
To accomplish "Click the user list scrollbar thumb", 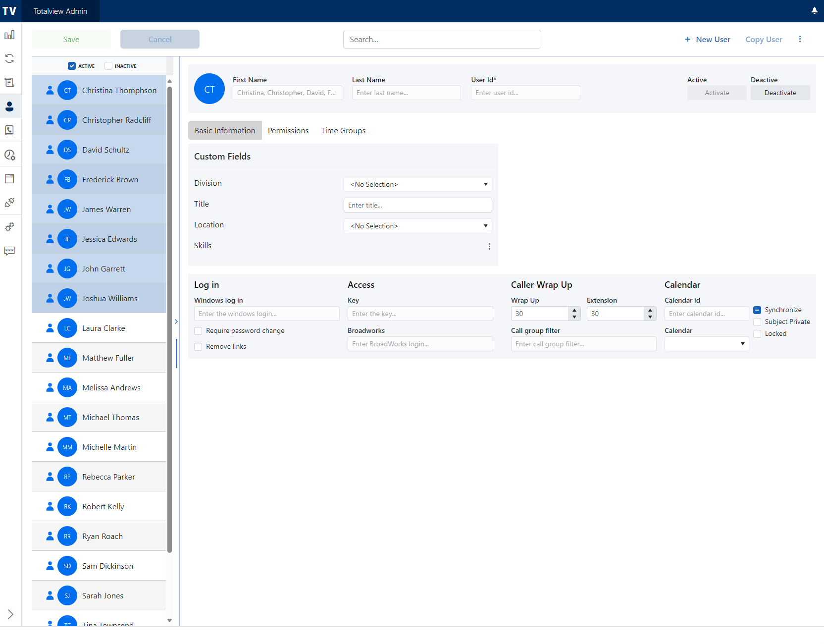I will point(169,320).
